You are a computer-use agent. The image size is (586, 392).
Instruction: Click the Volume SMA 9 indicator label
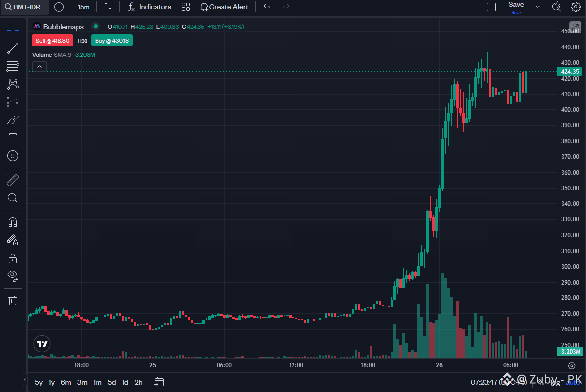(x=52, y=55)
